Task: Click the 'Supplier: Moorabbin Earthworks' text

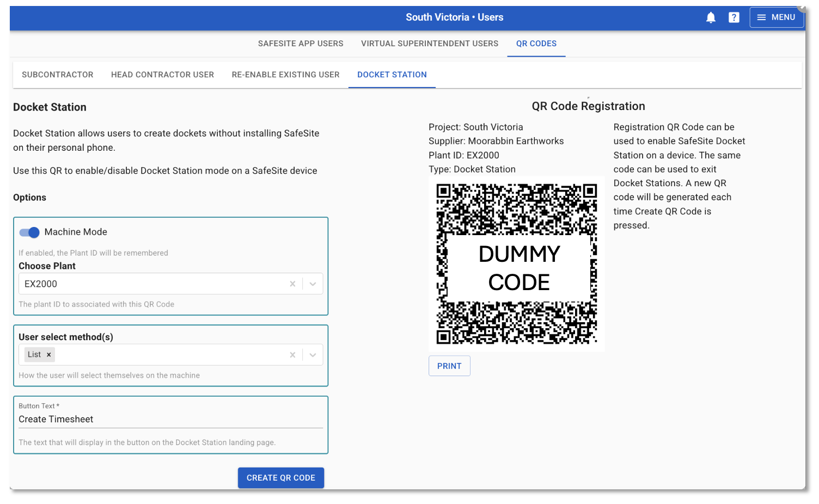Action: coord(496,141)
